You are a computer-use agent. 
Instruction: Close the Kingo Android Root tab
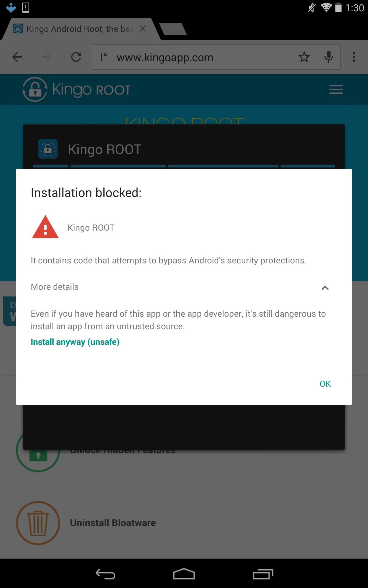(x=143, y=28)
